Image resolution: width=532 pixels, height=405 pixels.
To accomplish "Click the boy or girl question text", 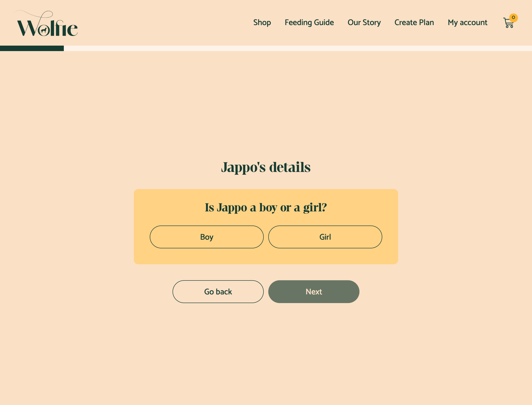I will pos(266,207).
